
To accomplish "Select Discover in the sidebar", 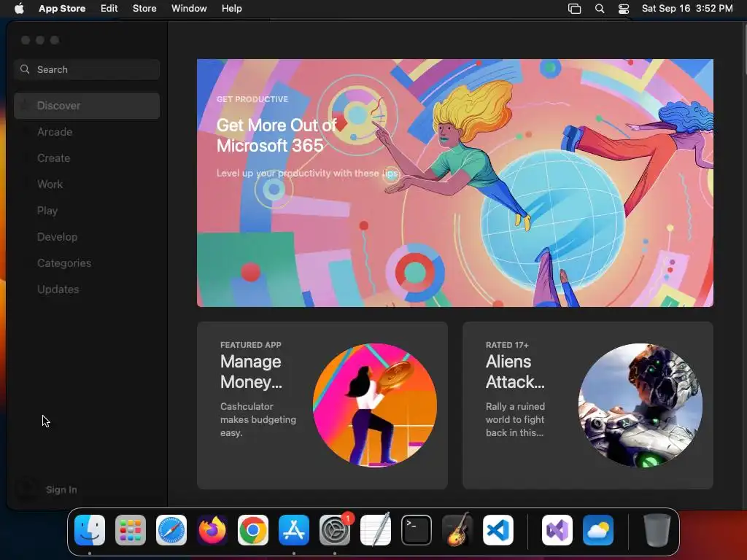I will [87, 106].
